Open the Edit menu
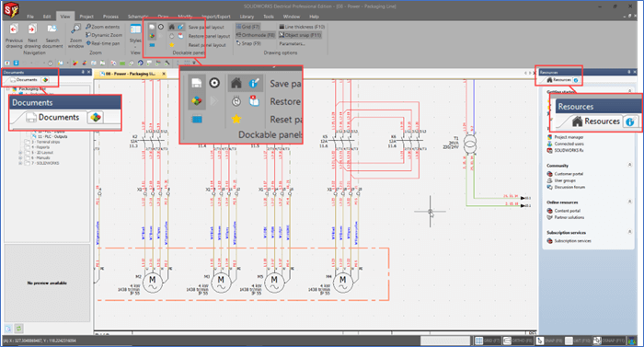 (47, 17)
